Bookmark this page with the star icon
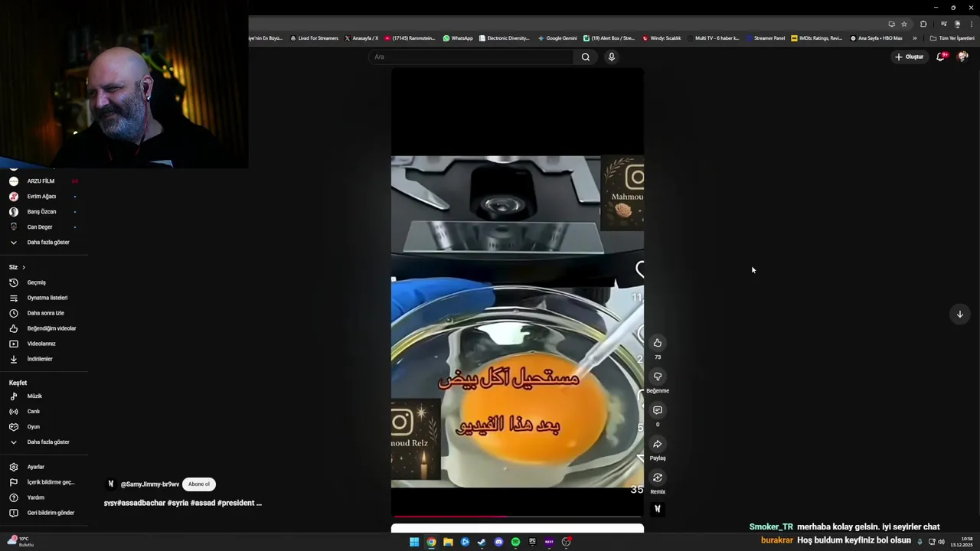Viewport: 980px width, 551px height. [x=904, y=24]
